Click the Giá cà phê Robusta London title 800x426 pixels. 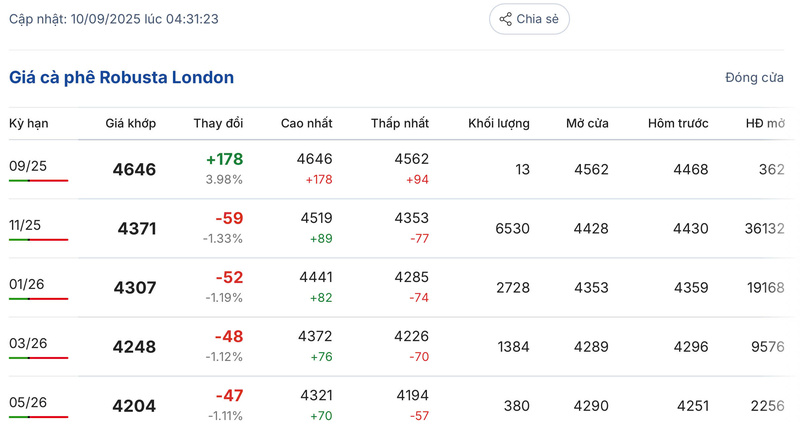coord(122,78)
